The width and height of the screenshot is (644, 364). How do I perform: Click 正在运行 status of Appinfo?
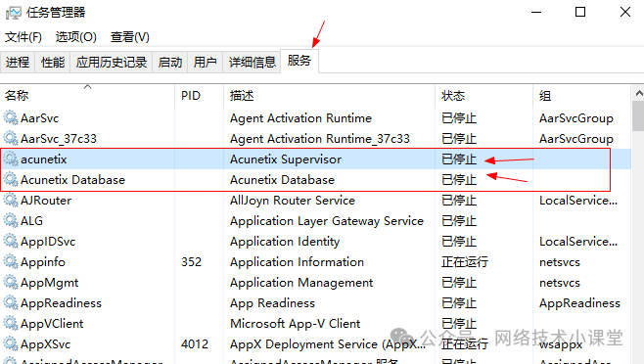point(465,262)
